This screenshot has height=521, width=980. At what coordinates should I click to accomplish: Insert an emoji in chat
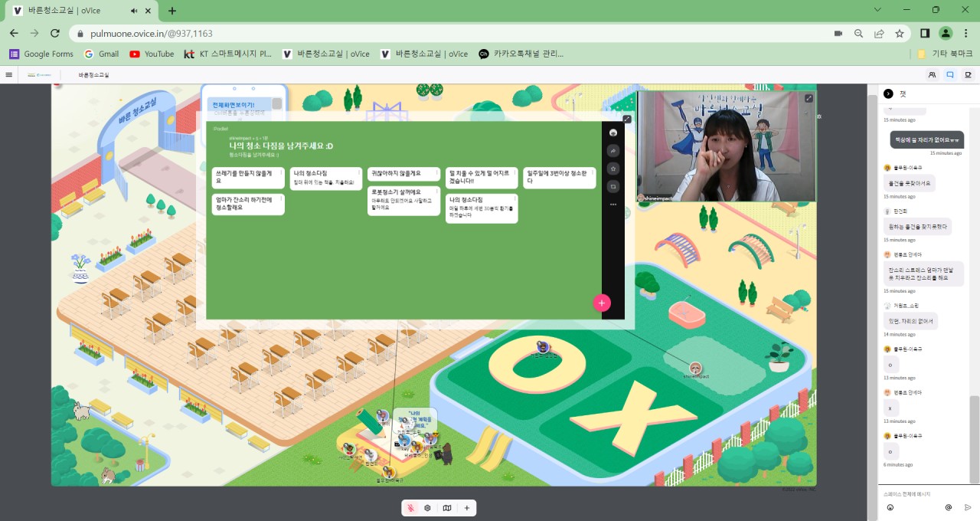point(890,507)
